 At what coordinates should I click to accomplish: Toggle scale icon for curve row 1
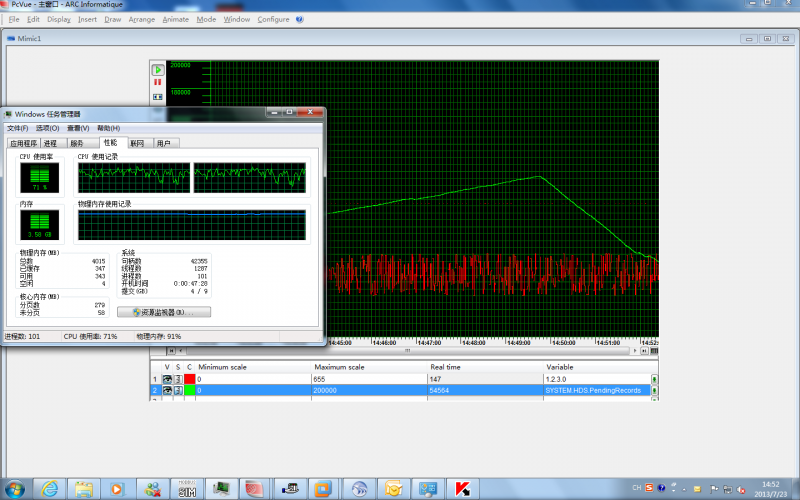point(178,379)
